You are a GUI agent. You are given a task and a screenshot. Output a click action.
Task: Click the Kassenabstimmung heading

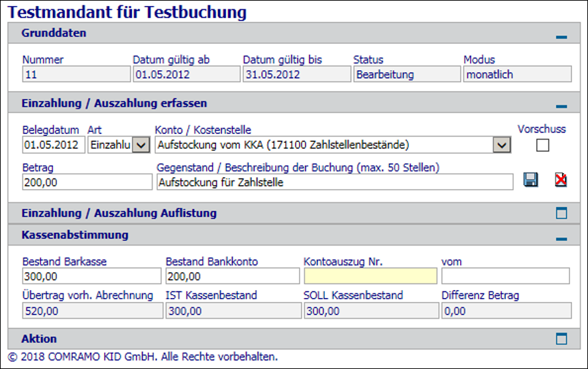(75, 235)
